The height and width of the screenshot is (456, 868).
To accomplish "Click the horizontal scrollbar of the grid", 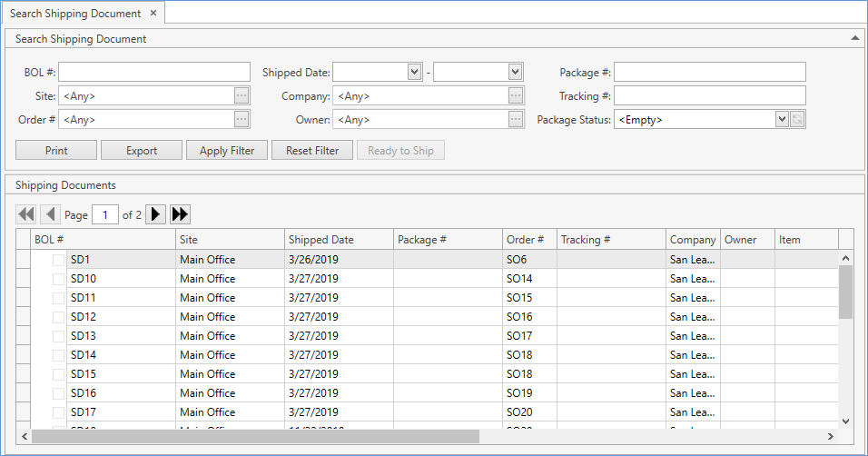I will pos(254,436).
